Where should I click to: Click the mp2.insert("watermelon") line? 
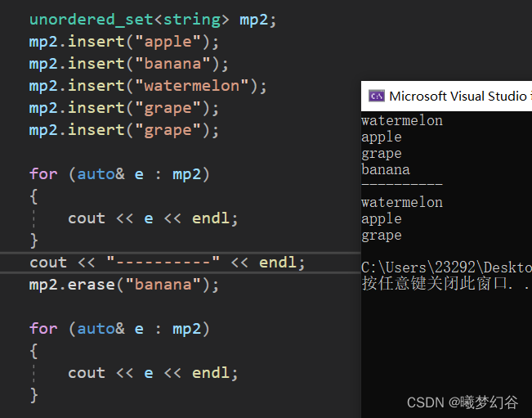(x=148, y=86)
